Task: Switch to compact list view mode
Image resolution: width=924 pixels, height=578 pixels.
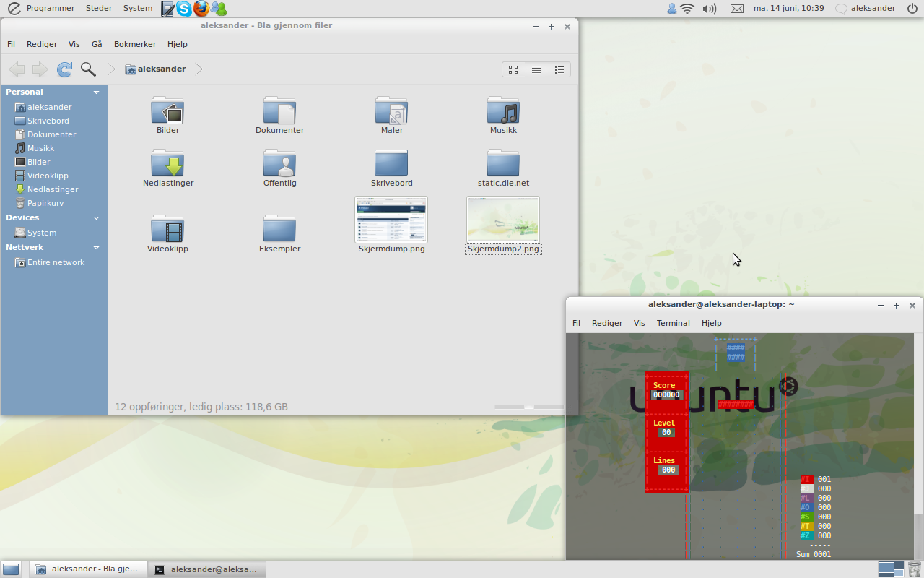Action: click(536, 69)
